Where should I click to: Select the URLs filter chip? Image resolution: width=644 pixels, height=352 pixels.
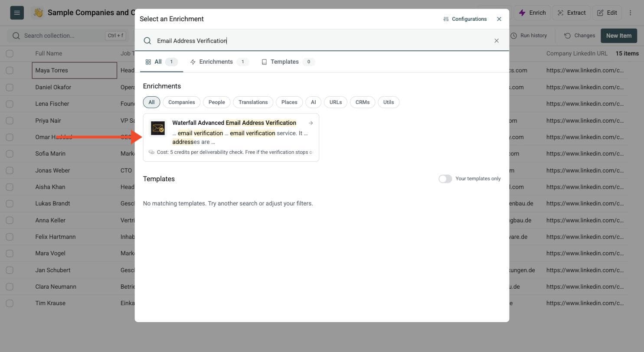336,102
